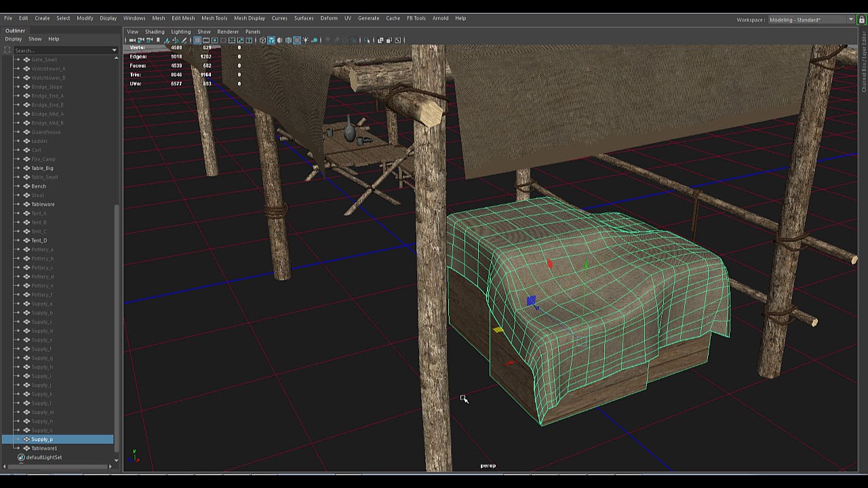Toggle the film gate icon
868x488 pixels.
pyautogui.click(x=205, y=40)
